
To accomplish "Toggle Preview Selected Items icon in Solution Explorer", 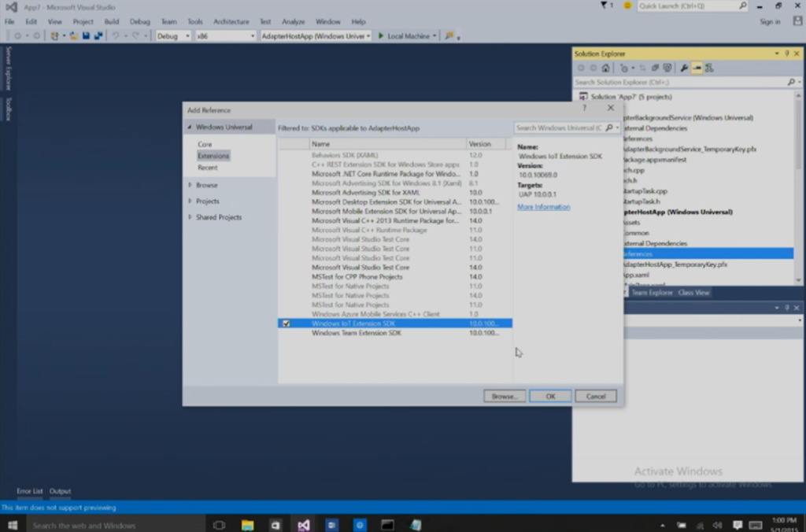I will tap(697, 68).
